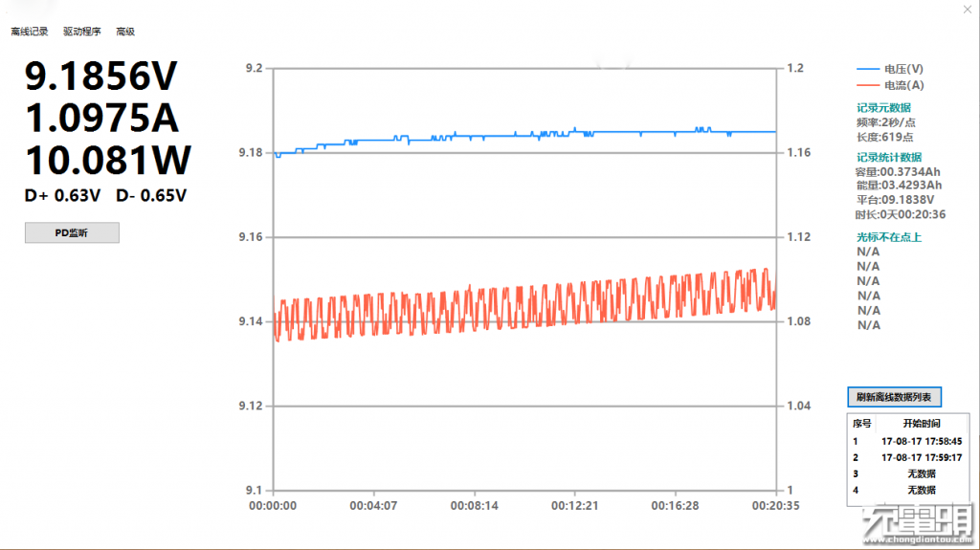Open the 高级 menu
The height and width of the screenshot is (550, 980).
coord(125,32)
